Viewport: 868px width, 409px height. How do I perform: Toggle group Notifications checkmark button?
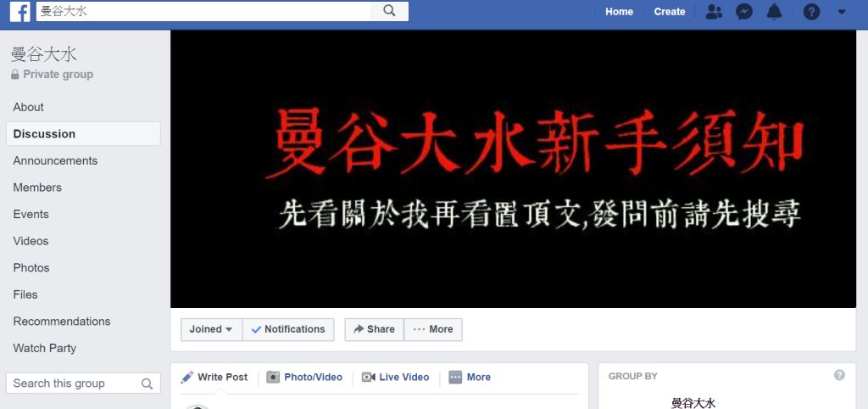(x=288, y=329)
